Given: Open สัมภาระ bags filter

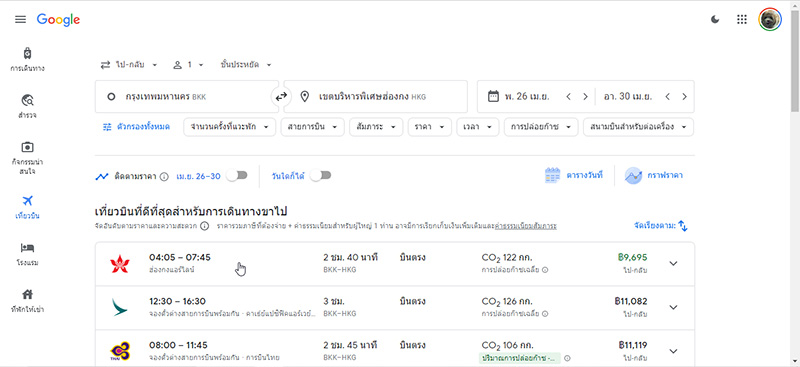Looking at the screenshot, I should (x=376, y=127).
